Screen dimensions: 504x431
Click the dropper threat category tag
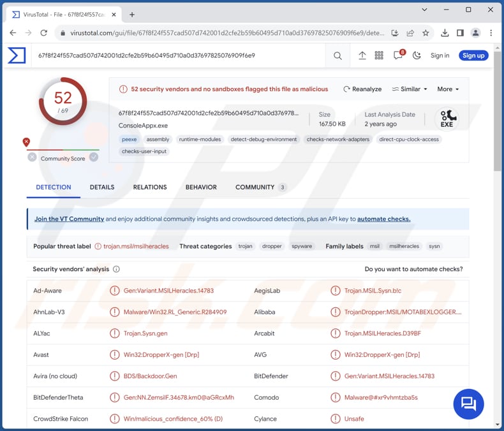pyautogui.click(x=272, y=246)
